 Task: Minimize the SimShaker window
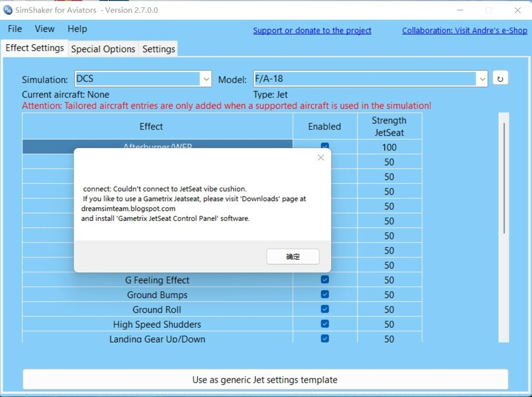click(460, 10)
